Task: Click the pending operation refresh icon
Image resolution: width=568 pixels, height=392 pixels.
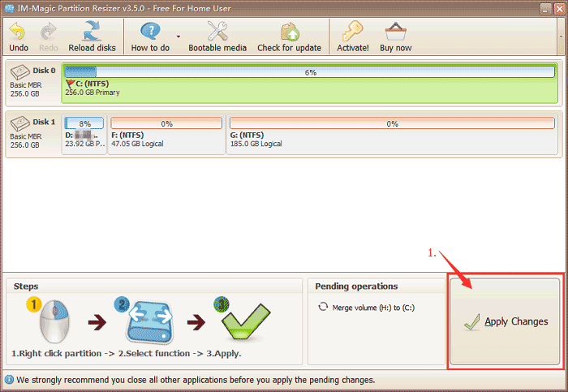Action: click(x=323, y=307)
